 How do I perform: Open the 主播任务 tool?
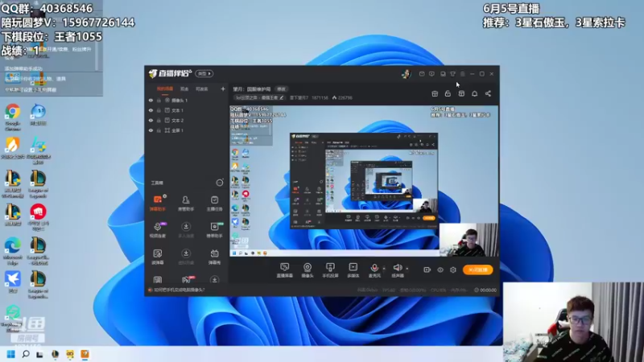click(x=214, y=204)
